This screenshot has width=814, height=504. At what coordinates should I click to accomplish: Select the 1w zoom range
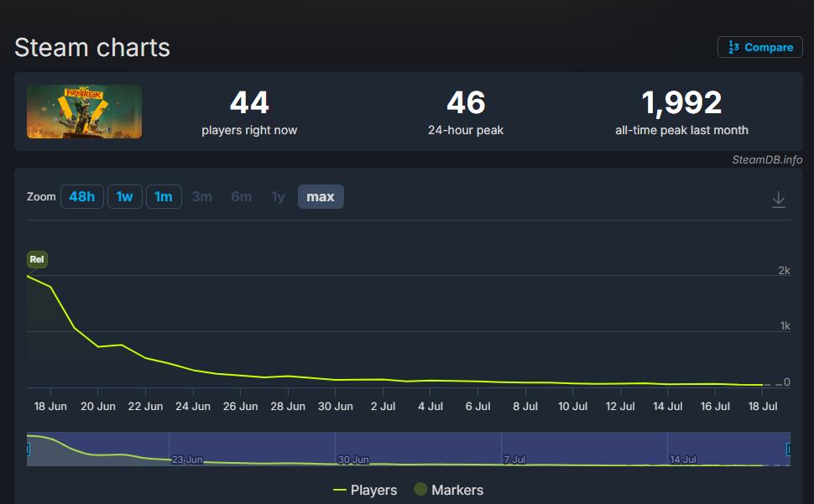pos(124,197)
